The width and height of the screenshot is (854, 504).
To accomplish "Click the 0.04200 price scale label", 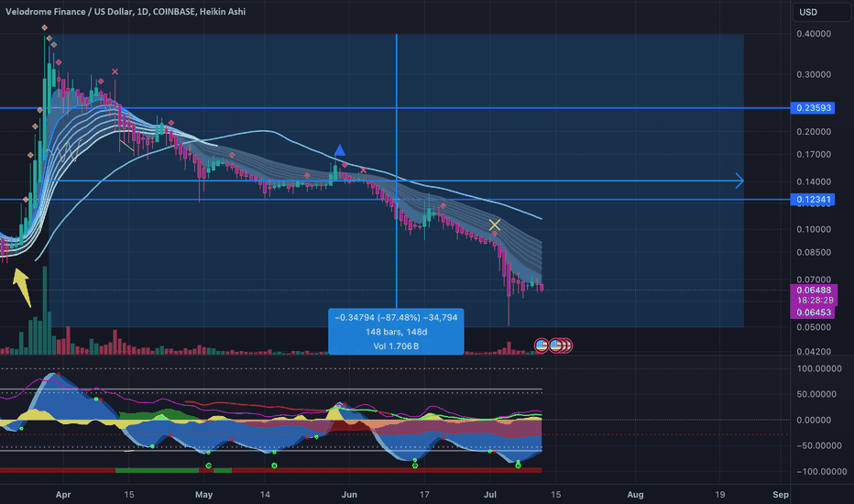I will [814, 352].
